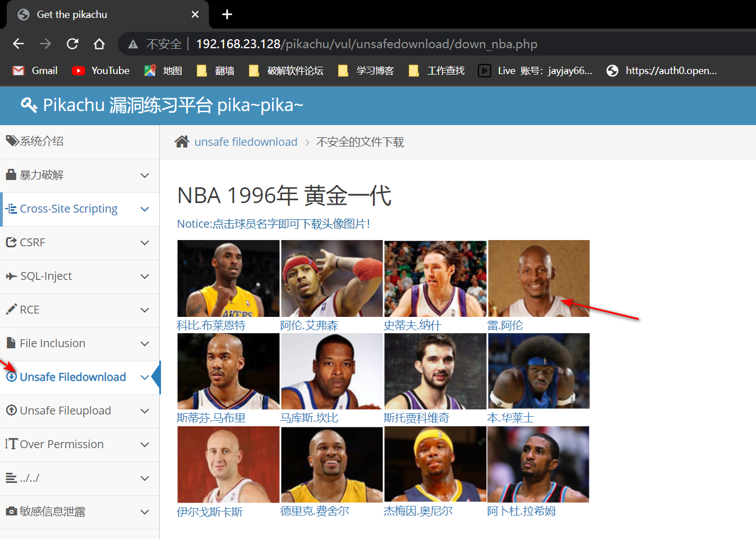Expand the SQL-Inject chevron
Viewport: 756px width, 539px height.
(x=145, y=277)
